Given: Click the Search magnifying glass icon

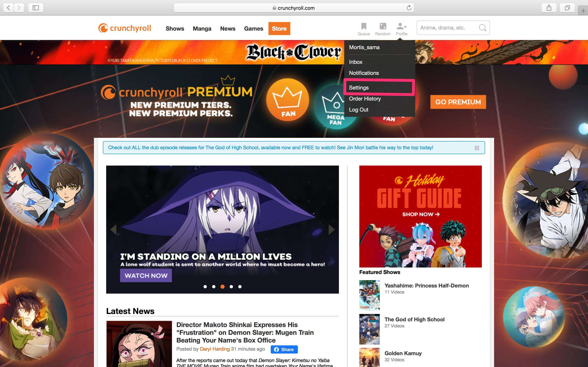Looking at the screenshot, I should (x=483, y=28).
